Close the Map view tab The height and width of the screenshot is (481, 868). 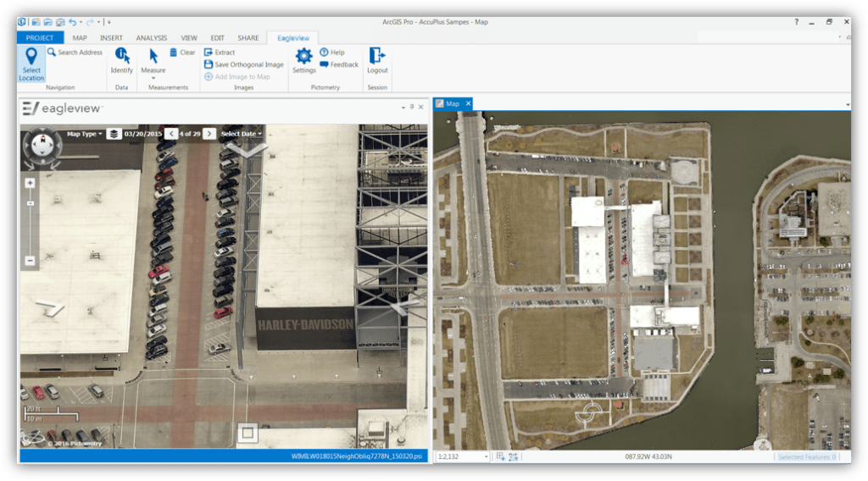click(468, 103)
